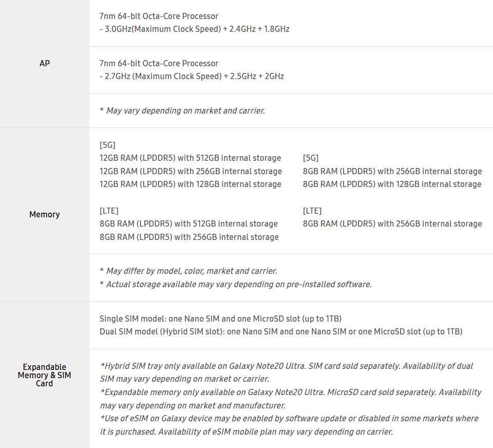This screenshot has height=448, width=493.
Task: Click 12GB RAM with 512GB internal storage
Action: coord(190,158)
